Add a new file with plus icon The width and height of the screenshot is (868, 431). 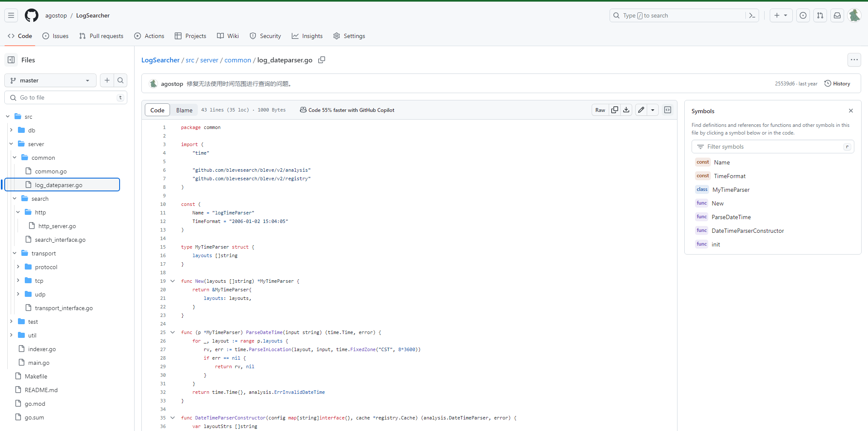point(107,80)
